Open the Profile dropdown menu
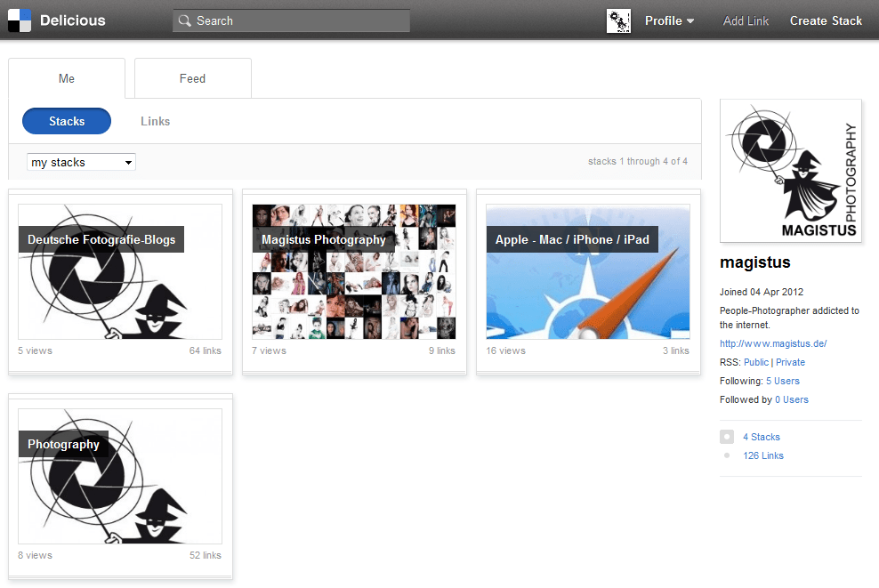Image resolution: width=879 pixels, height=588 pixels. [669, 20]
